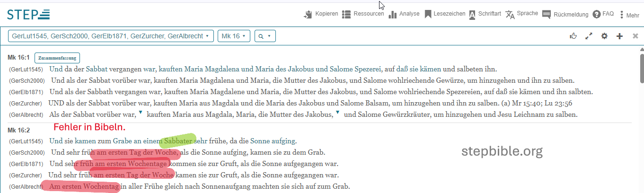644x193 pixels.
Task: Open the Mk 16 passage dropdown
Action: pyautogui.click(x=234, y=36)
